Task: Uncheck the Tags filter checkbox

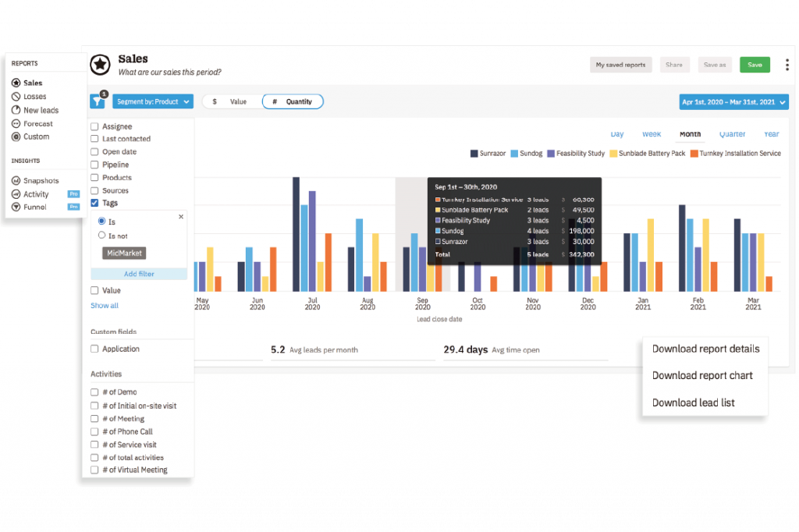Action: 94,203
